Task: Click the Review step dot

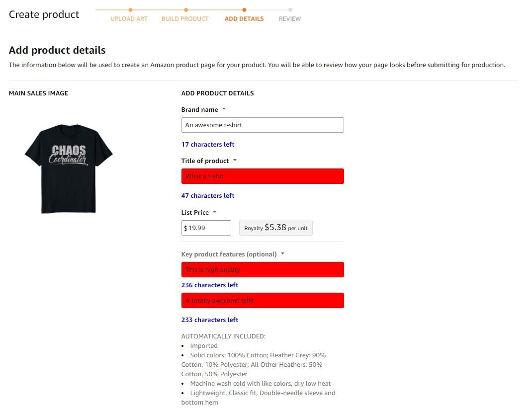Action: coord(290,10)
